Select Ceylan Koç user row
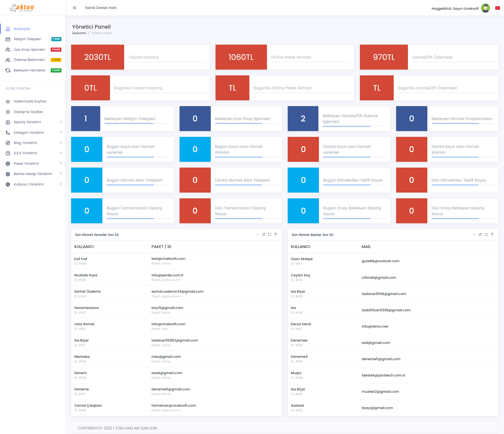504x434 pixels. [393, 278]
